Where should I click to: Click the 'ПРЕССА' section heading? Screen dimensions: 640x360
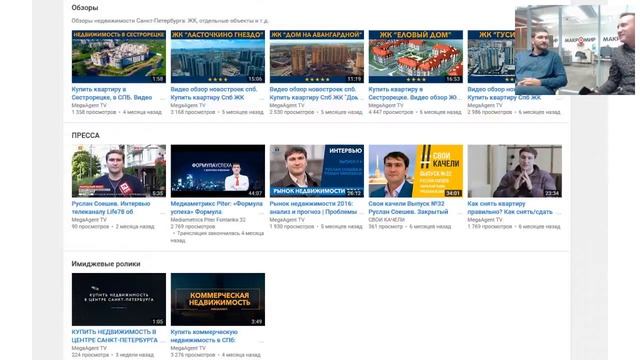click(85, 135)
